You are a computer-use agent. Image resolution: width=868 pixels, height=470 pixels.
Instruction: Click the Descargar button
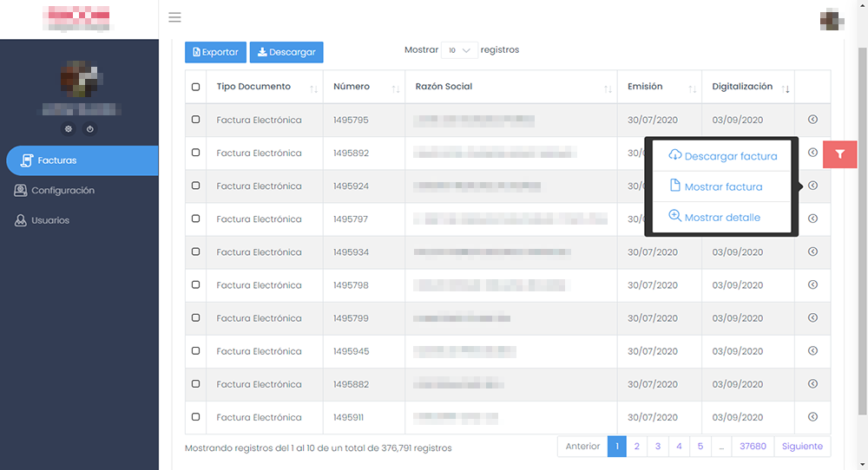pos(286,52)
